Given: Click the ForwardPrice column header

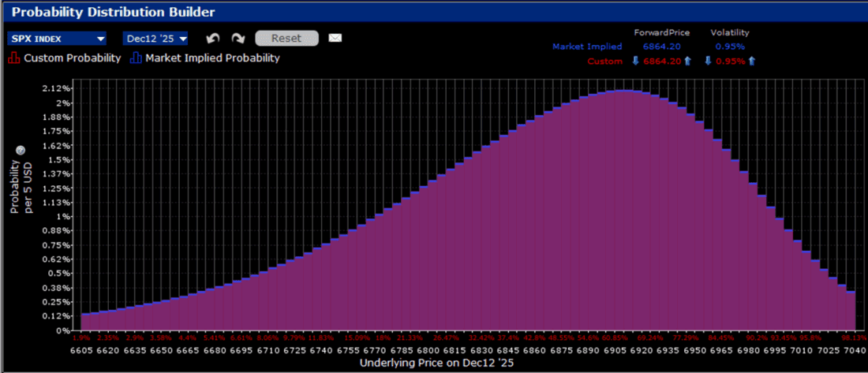Looking at the screenshot, I should pos(661,32).
